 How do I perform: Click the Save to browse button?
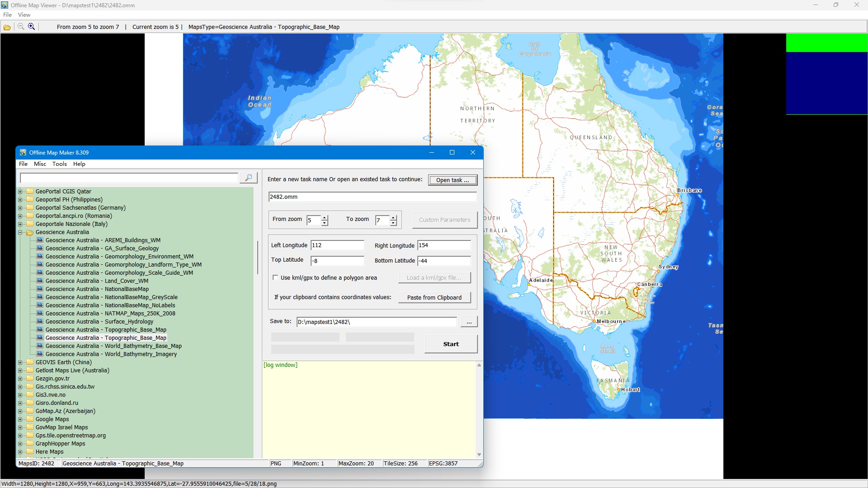click(469, 322)
